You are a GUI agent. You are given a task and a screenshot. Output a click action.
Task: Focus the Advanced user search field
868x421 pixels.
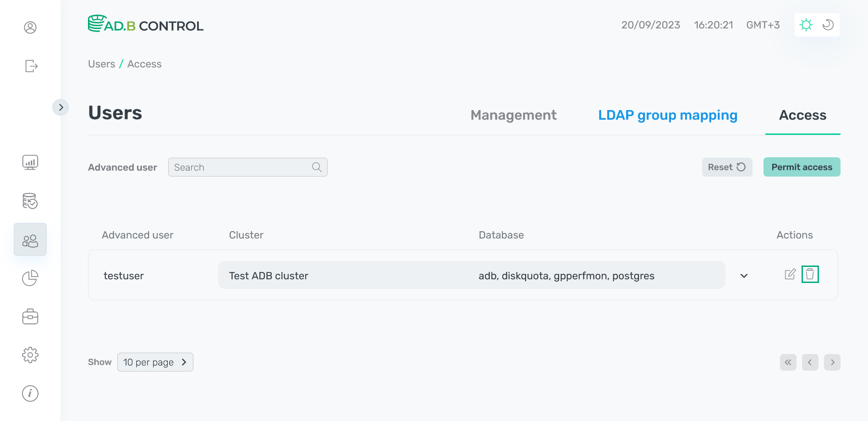tap(242, 167)
